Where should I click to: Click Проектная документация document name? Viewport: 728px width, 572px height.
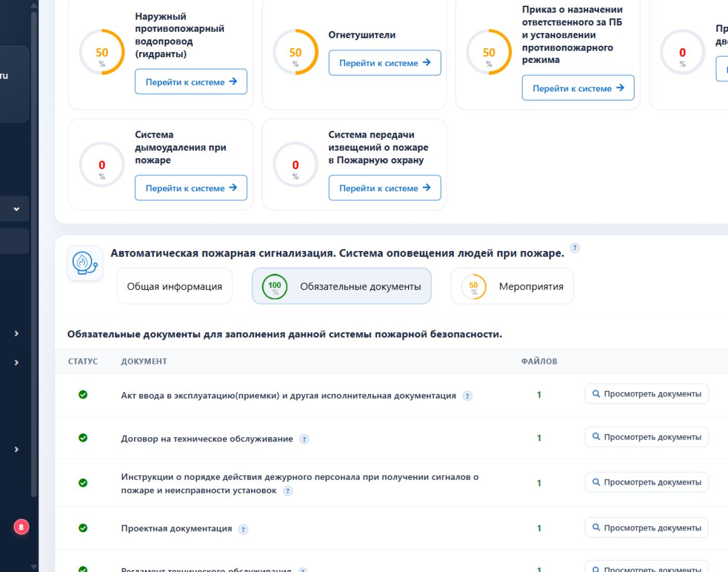[x=176, y=528]
